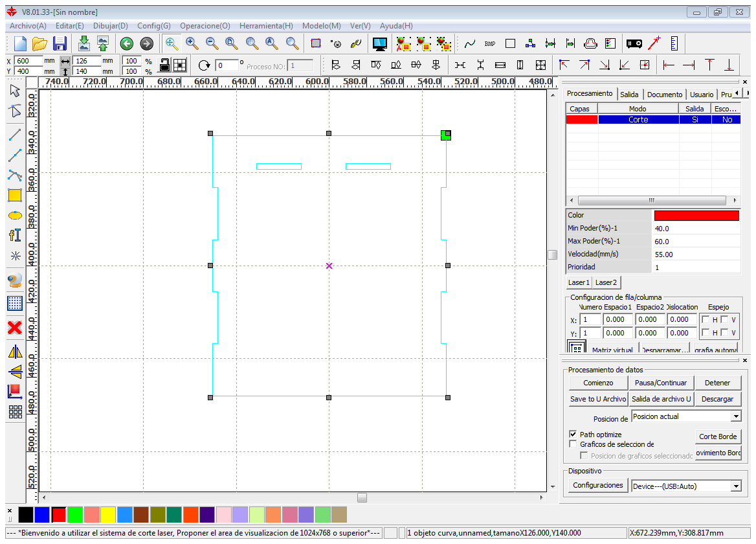Screen dimensions: 756x544
Task: Click the Descargar button
Action: click(x=717, y=400)
